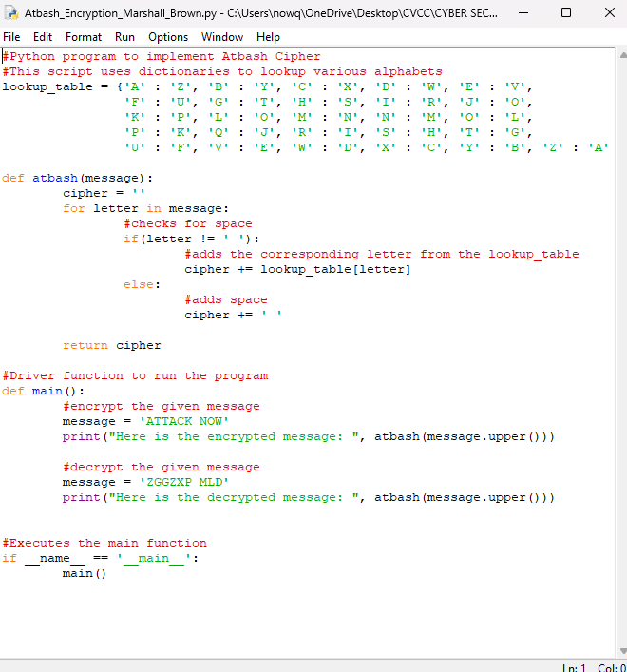627x672 pixels.
Task: Click the 'atbash' function name in def line
Action: pos(55,179)
